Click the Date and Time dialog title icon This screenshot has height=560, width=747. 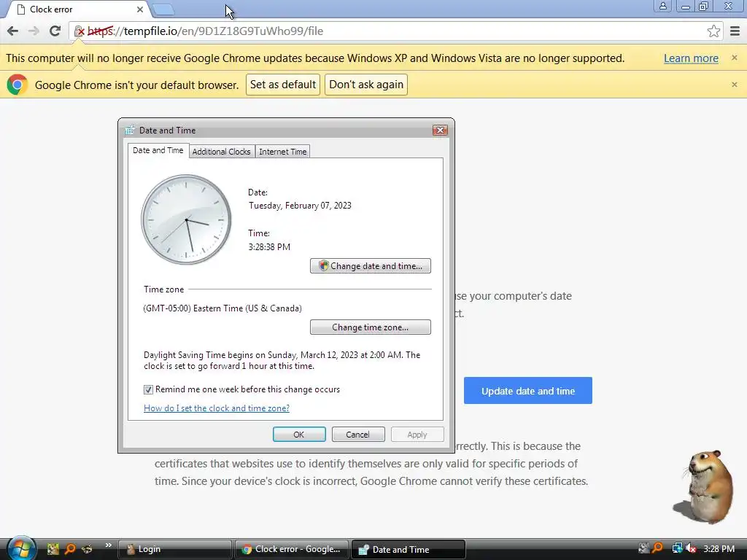point(130,130)
